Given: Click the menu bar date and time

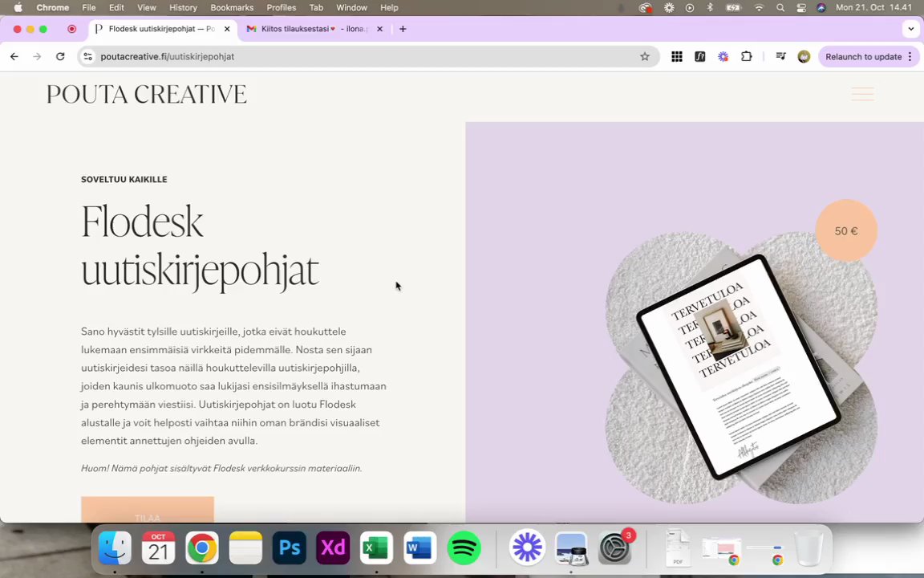Looking at the screenshot, I should (873, 8).
